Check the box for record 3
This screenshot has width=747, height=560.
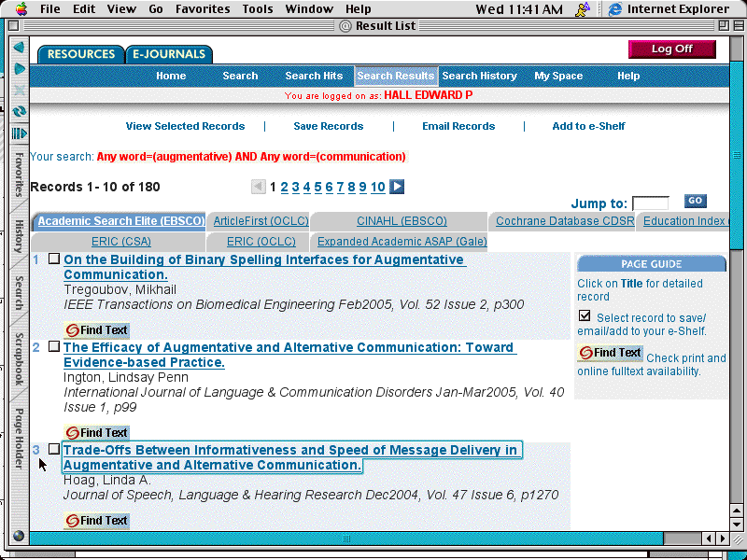(54, 449)
